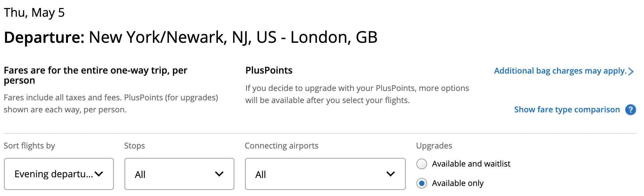644x196 pixels.
Task: Click the 'Sort flights by' label
Action: point(29,146)
